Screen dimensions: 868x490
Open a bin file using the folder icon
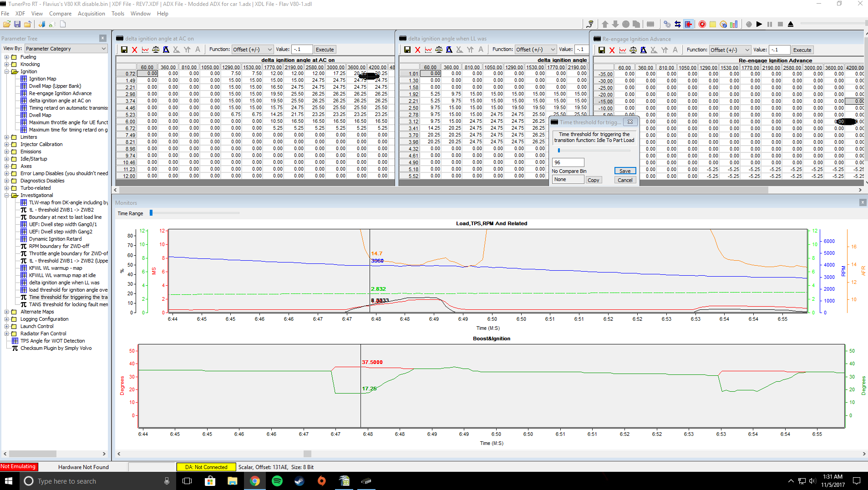pos(6,24)
